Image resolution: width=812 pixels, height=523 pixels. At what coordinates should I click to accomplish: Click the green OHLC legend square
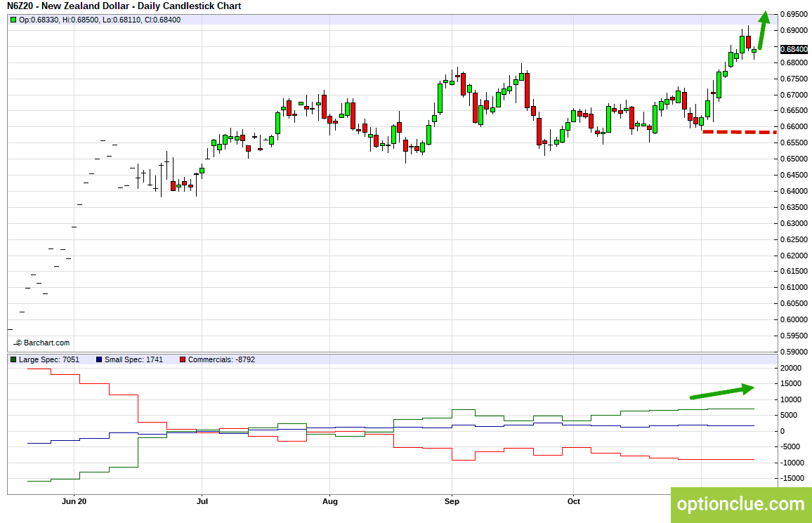point(13,20)
